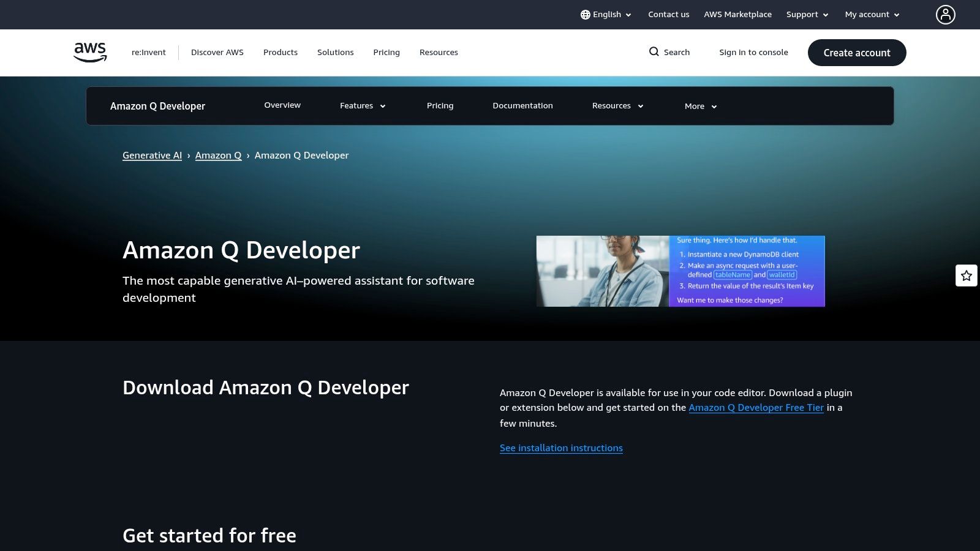Open Sign in to console
Viewport: 980px width, 551px height.
753,52
